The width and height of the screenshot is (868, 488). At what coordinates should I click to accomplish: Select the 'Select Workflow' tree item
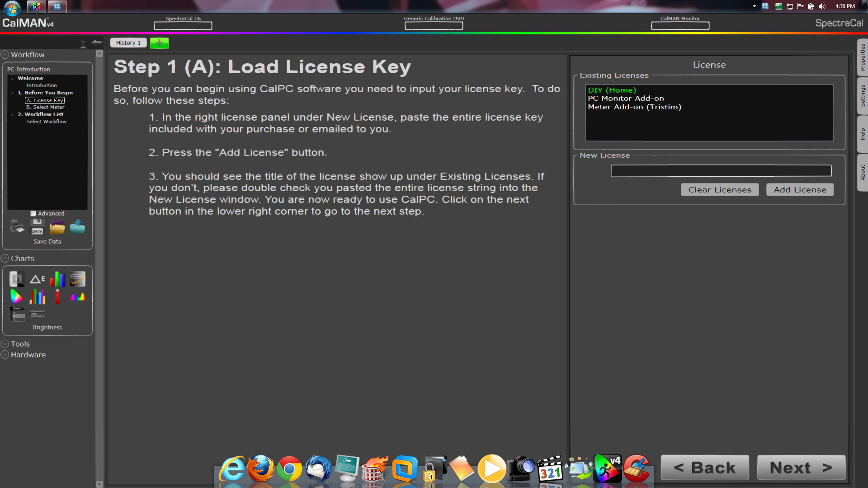coord(46,122)
